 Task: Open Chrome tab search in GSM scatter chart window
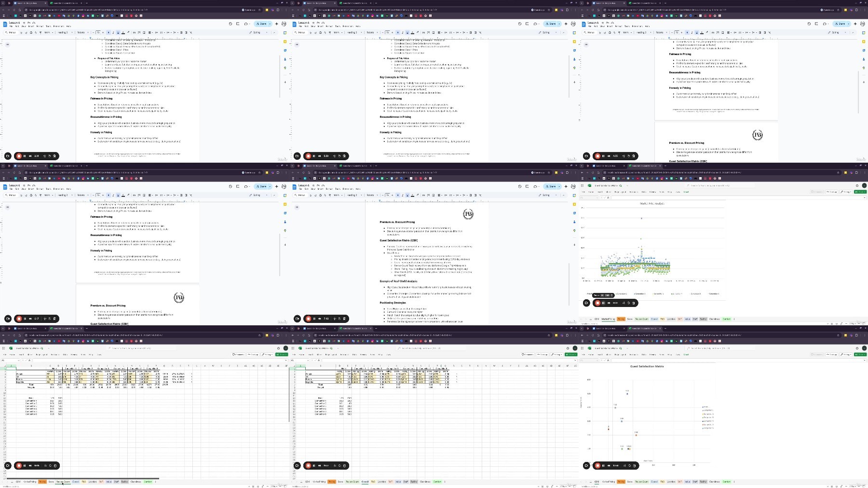pyautogui.click(x=582, y=328)
